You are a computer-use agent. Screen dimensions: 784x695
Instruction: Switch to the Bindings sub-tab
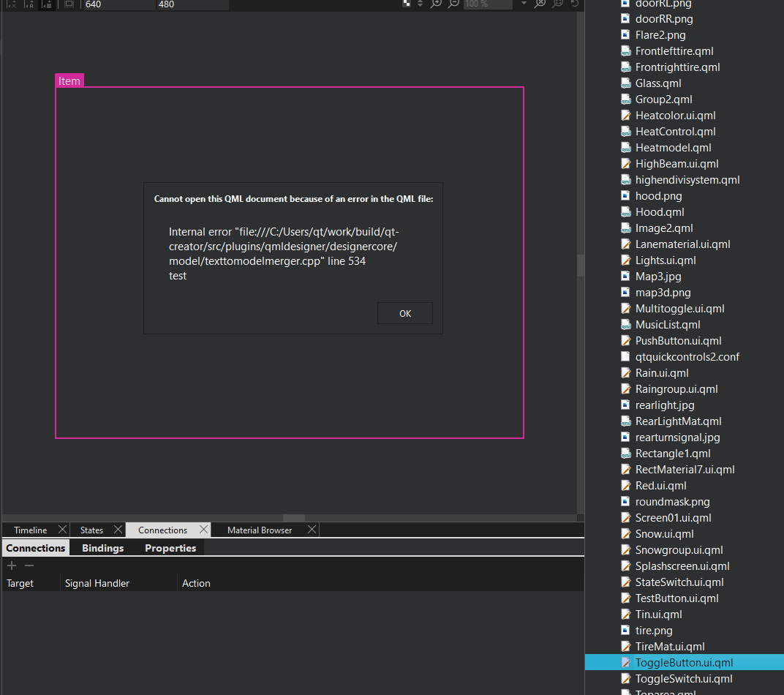point(102,548)
